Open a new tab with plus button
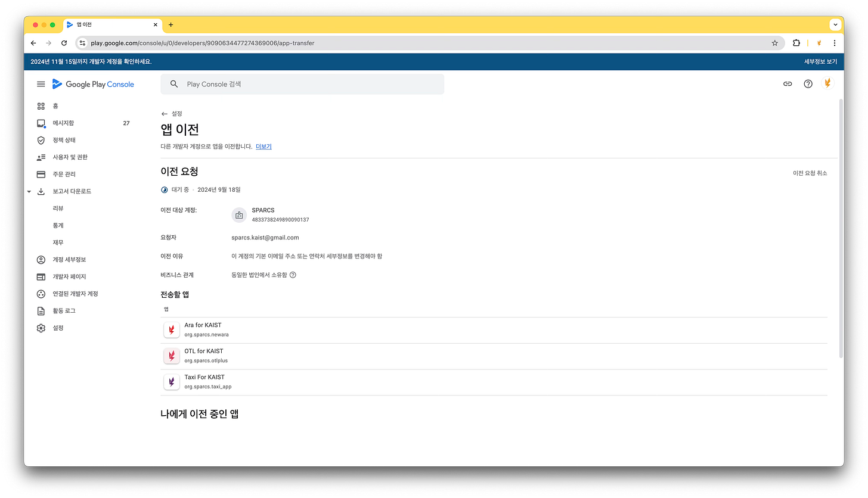 coord(170,25)
